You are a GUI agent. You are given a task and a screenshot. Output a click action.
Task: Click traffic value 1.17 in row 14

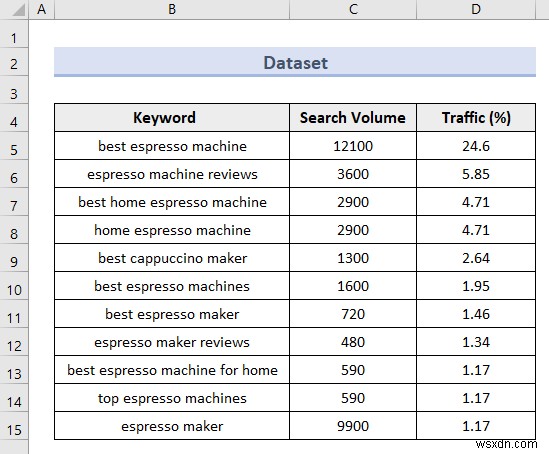coord(476,398)
